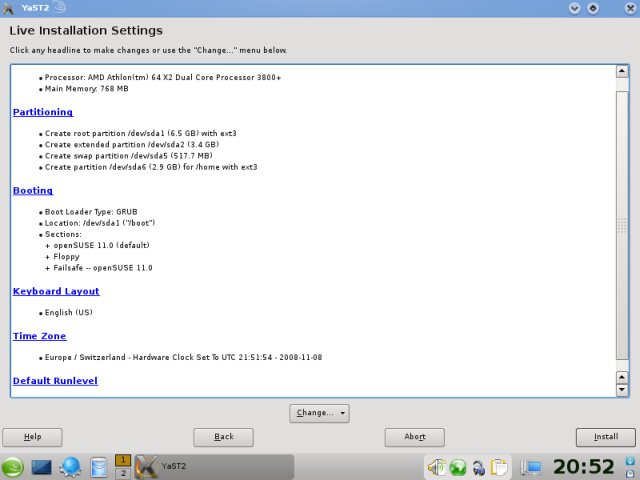The image size is (640, 480).
Task: Open the Booting settings headline
Action: point(33,190)
